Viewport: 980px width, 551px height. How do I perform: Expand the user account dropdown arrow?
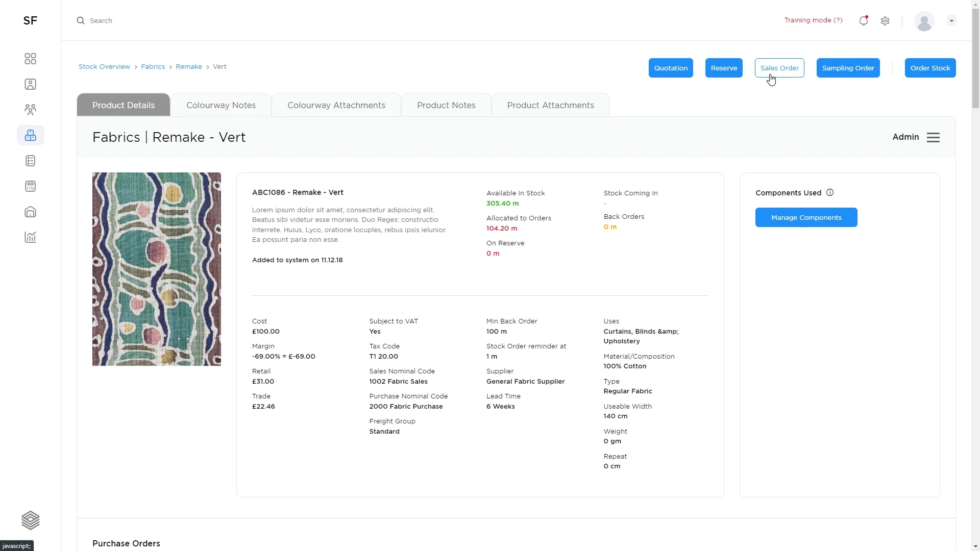951,21
